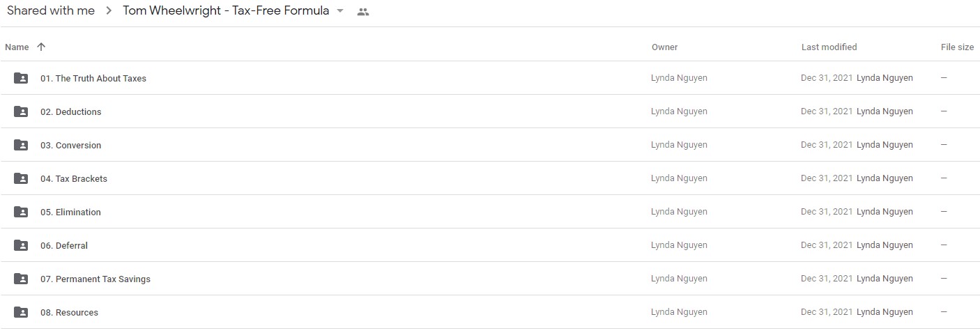Click the folder icon for 01. The Truth About Taxes

click(21, 78)
